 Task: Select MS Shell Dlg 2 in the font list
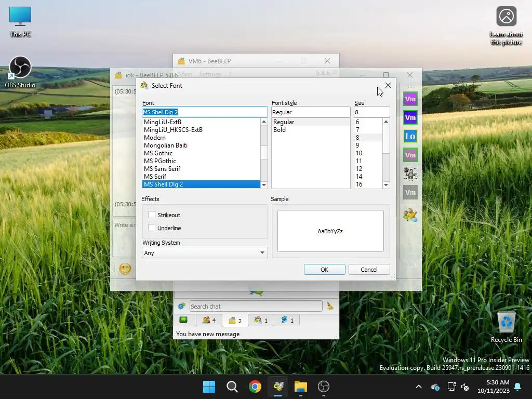click(201, 184)
